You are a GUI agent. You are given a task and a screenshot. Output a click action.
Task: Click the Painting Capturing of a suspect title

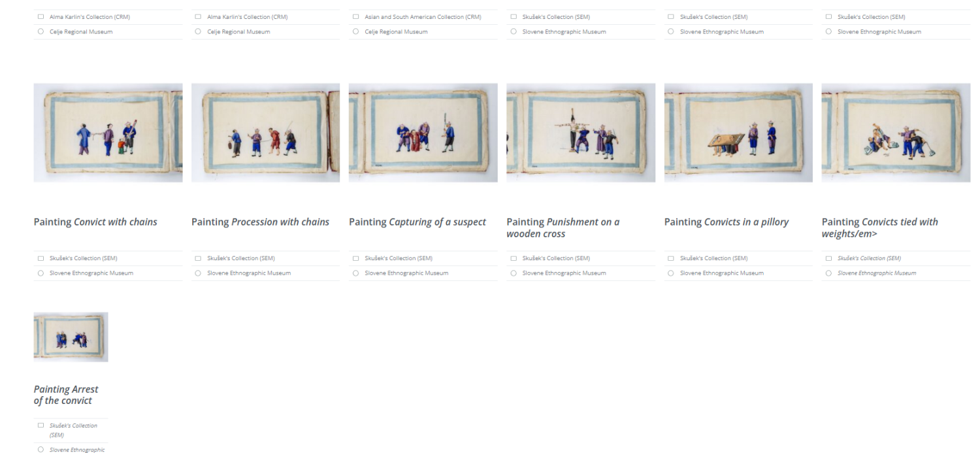[x=417, y=222]
